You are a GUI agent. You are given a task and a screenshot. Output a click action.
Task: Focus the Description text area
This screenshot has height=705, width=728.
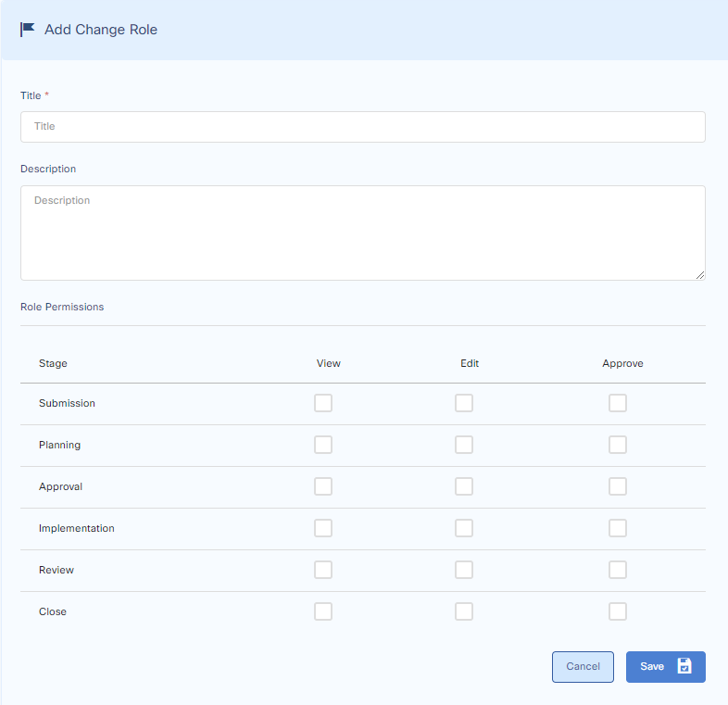[362, 233]
